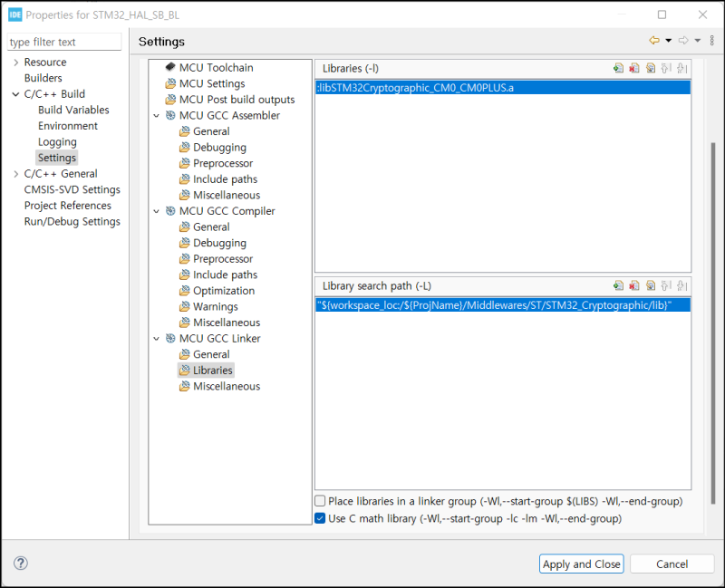Disable Use C math library option
Viewport: 725px width, 588px height.
(x=320, y=518)
